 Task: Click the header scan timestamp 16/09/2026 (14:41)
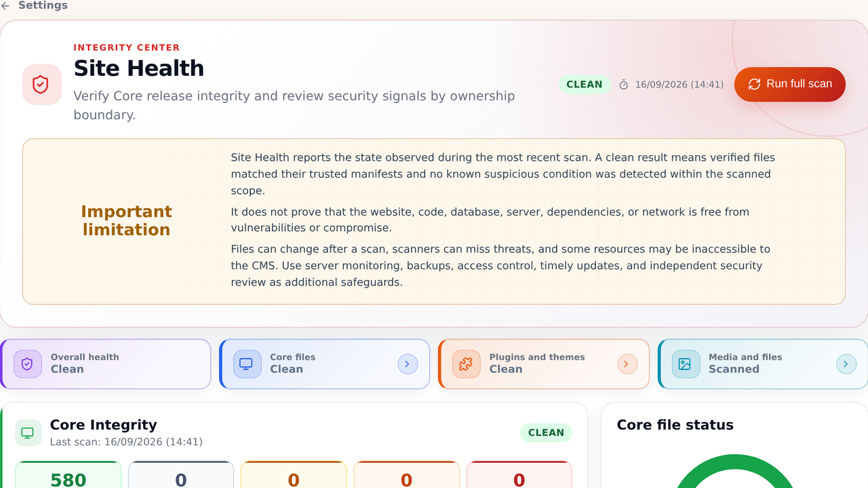click(x=679, y=85)
